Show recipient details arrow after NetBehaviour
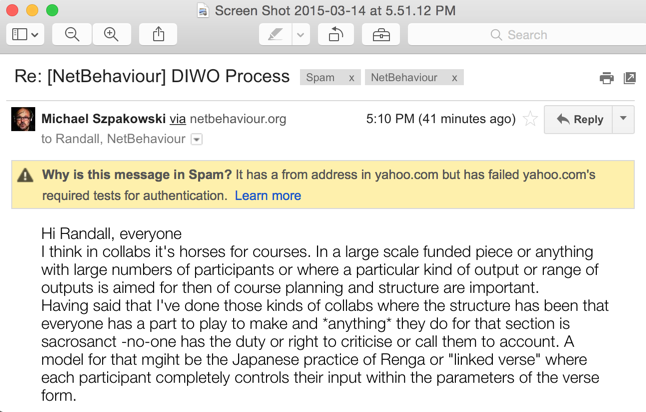Screen dimensions: 646x412 pyautogui.click(x=197, y=140)
